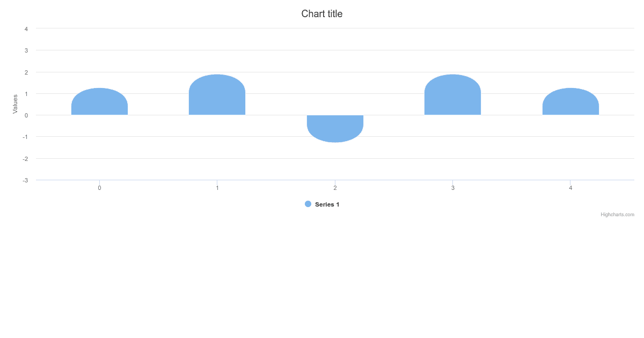Click x-axis label 0
Image resolution: width=644 pixels, height=338 pixels.
(99, 188)
